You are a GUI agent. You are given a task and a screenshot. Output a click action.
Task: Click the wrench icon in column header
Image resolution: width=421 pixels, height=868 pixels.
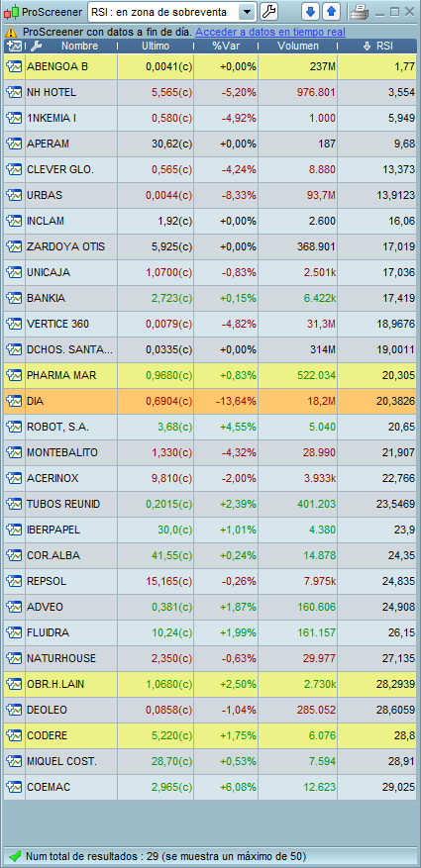(x=34, y=47)
